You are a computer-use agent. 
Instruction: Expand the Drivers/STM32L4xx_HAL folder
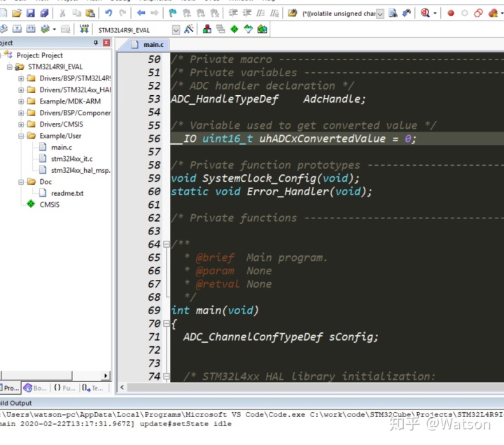point(21,90)
